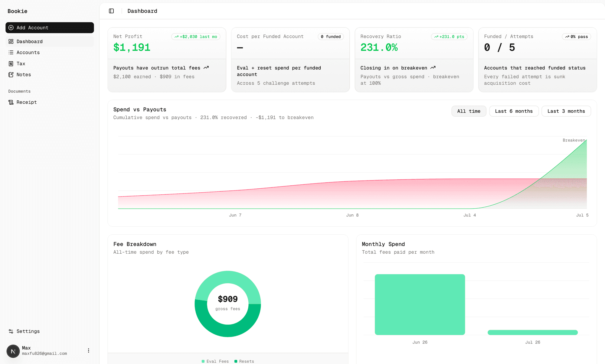Click the Max user avatar

(13, 351)
